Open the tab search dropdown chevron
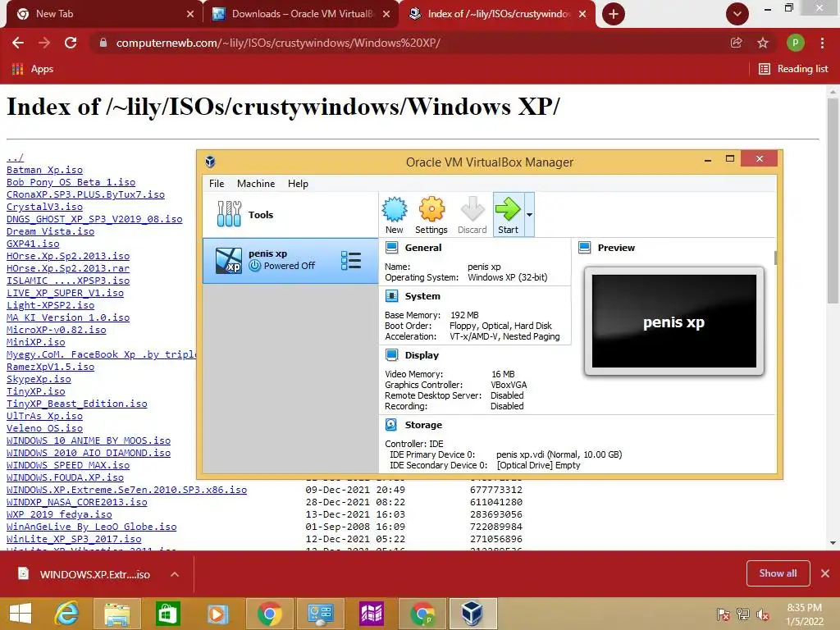Viewport: 840px width, 630px height. point(737,14)
